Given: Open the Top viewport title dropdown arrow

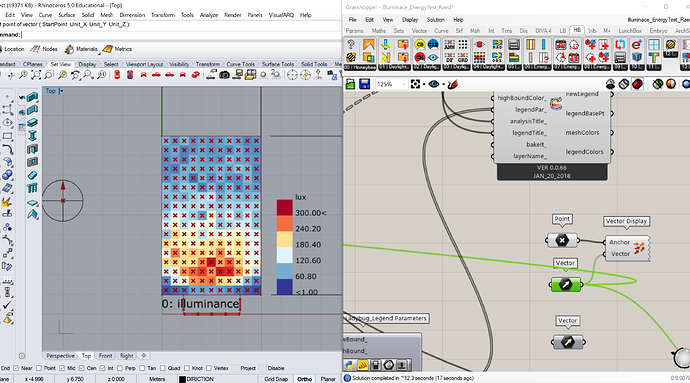Looking at the screenshot, I should (x=61, y=91).
